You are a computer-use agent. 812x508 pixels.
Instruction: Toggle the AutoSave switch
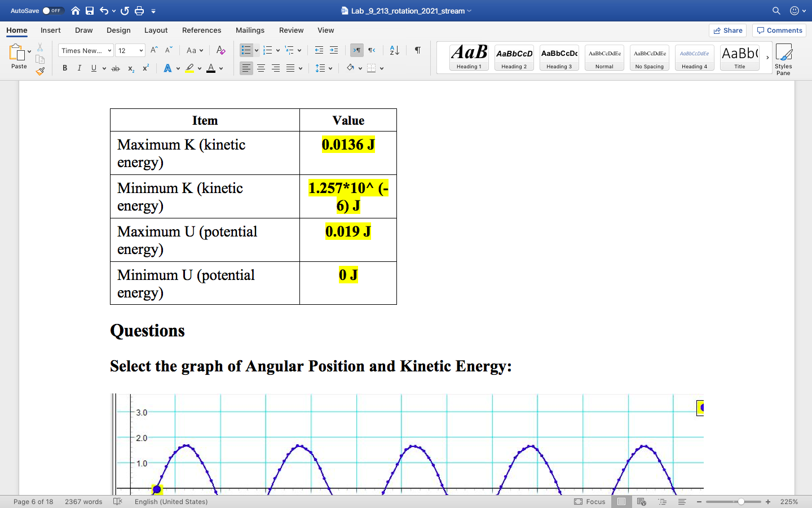[53, 11]
